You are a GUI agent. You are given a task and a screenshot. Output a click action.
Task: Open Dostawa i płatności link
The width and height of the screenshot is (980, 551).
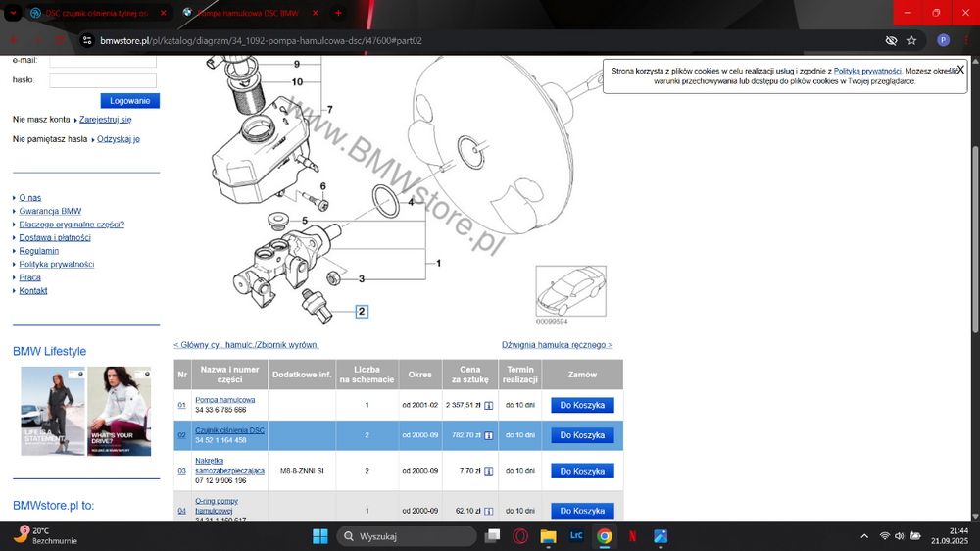coord(54,237)
